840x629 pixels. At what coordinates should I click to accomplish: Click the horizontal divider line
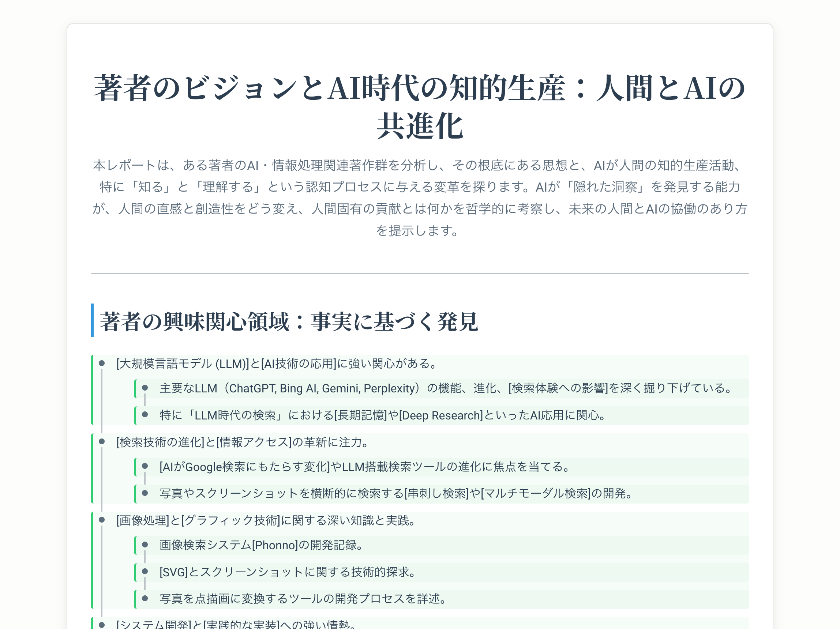420,272
